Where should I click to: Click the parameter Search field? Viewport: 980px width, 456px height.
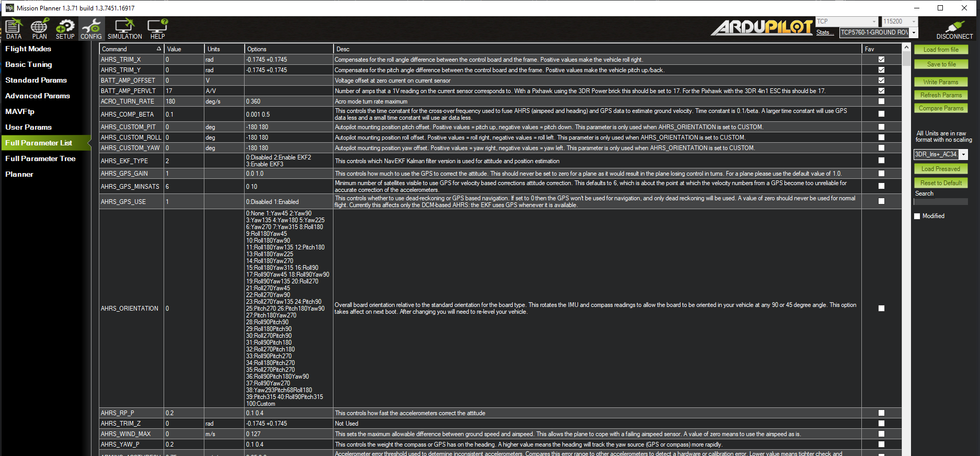[941, 201]
